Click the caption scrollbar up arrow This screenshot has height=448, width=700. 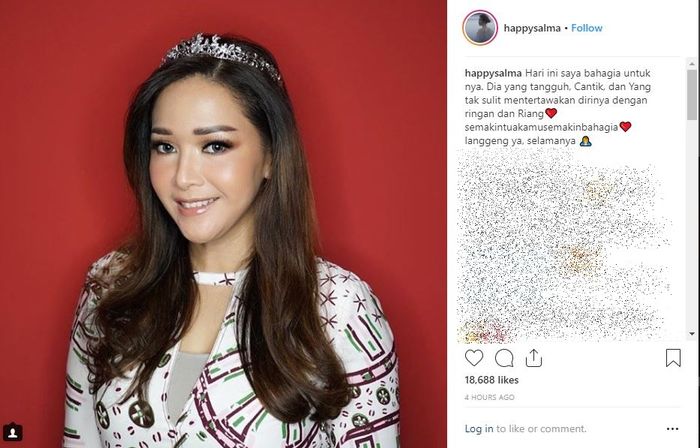tap(692, 64)
